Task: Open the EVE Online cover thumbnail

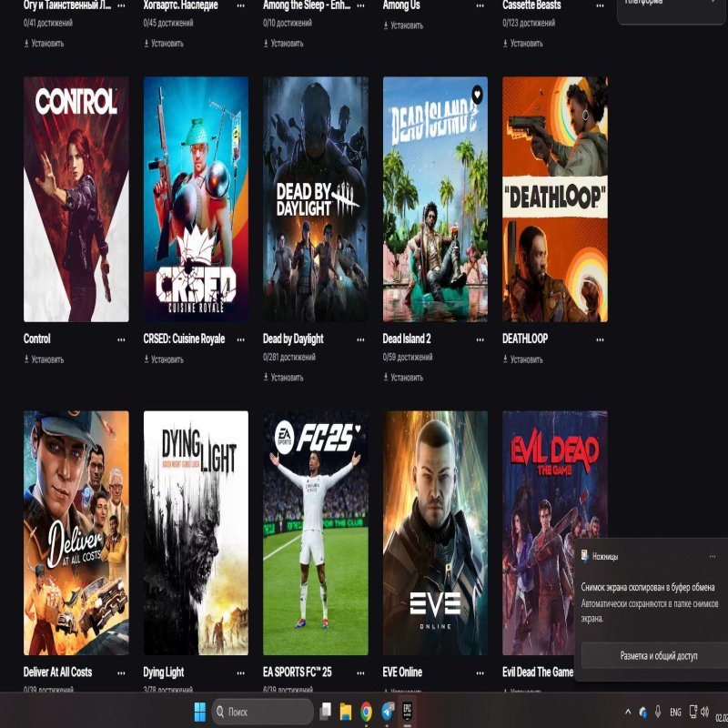Action: tap(435, 532)
